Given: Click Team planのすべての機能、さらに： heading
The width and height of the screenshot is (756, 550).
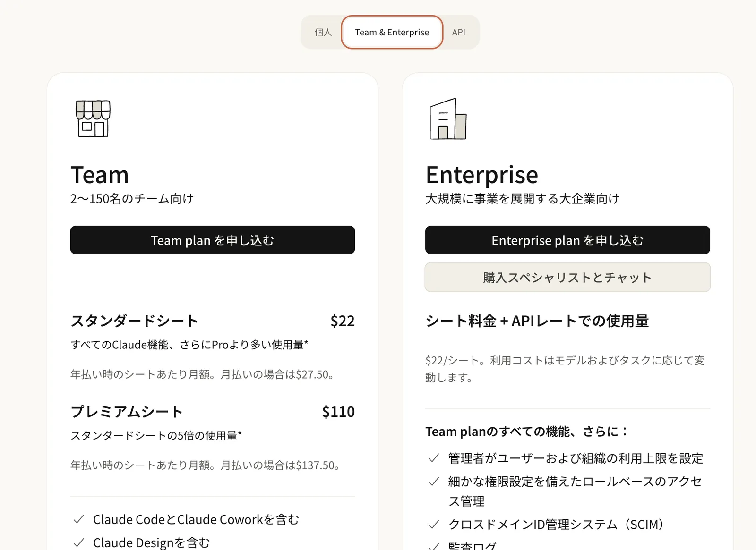Looking at the screenshot, I should tap(527, 432).
